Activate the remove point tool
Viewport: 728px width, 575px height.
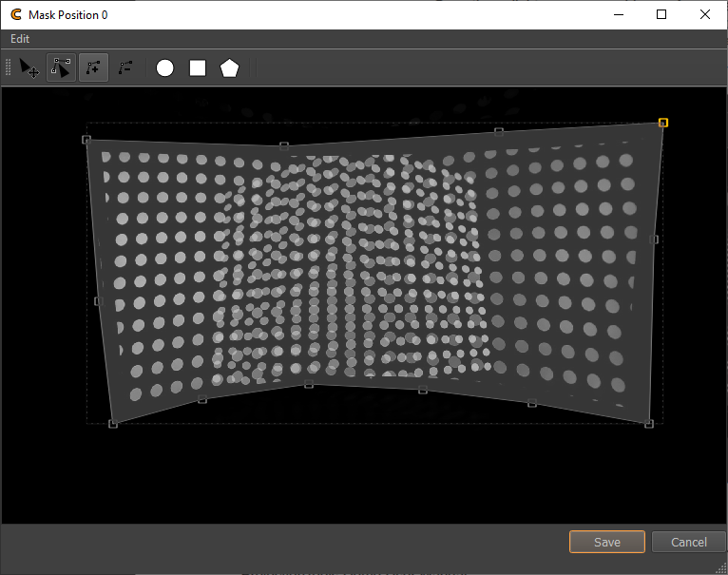(125, 68)
